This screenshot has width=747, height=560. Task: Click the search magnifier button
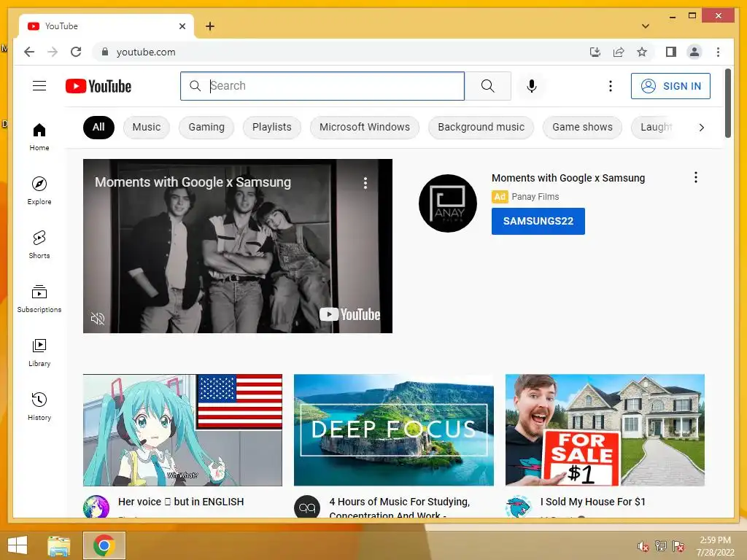(x=488, y=86)
